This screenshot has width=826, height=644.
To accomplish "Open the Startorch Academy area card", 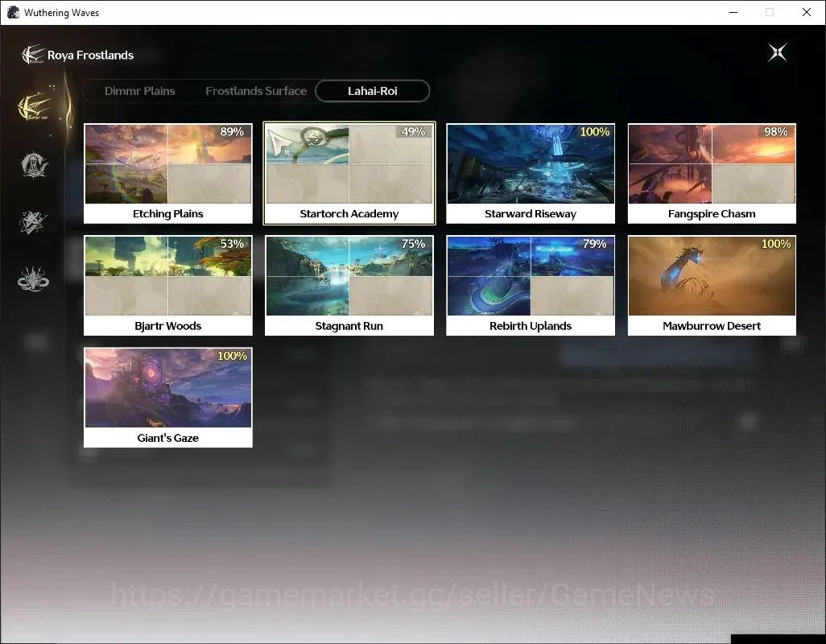I will (349, 174).
